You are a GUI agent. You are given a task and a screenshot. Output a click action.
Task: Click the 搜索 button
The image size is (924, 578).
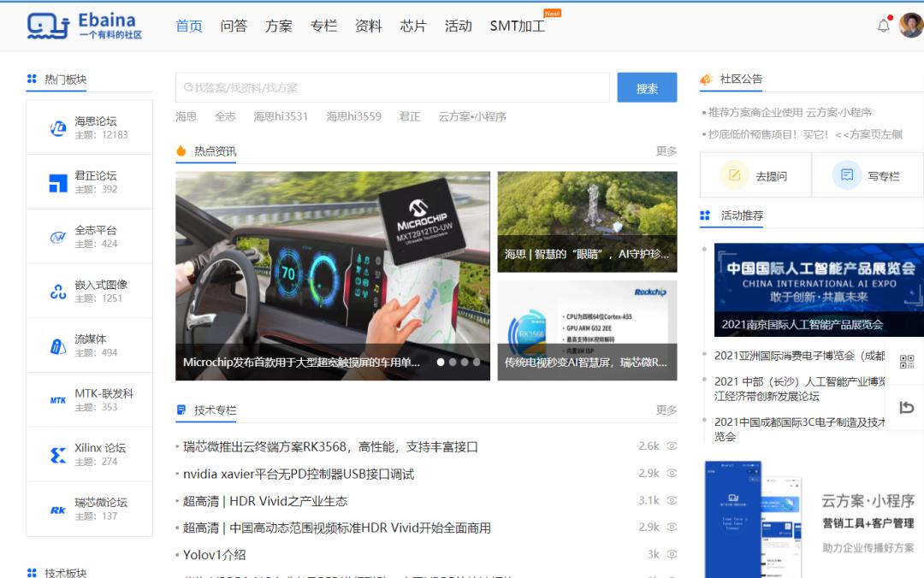pyautogui.click(x=647, y=88)
